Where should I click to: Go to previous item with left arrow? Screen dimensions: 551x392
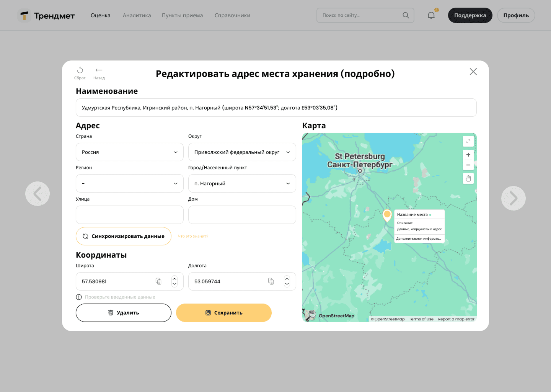(x=37, y=194)
